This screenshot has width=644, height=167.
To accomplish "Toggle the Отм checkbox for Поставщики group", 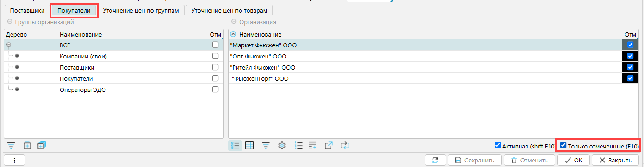I will 215,67.
